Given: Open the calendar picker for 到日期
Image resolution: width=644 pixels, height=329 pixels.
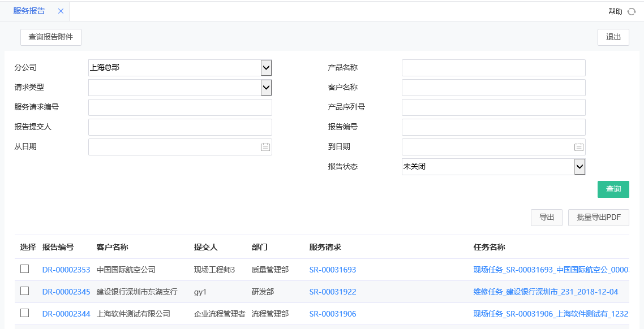Looking at the screenshot, I should pyautogui.click(x=578, y=146).
